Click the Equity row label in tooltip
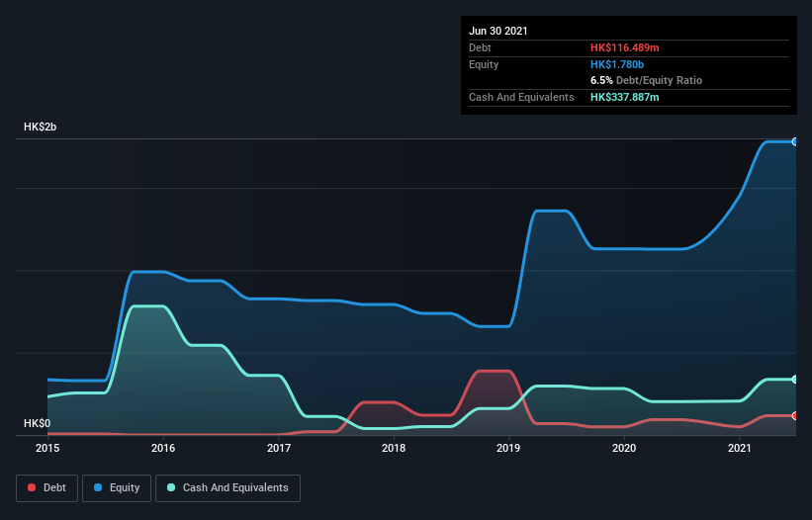 tap(484, 64)
